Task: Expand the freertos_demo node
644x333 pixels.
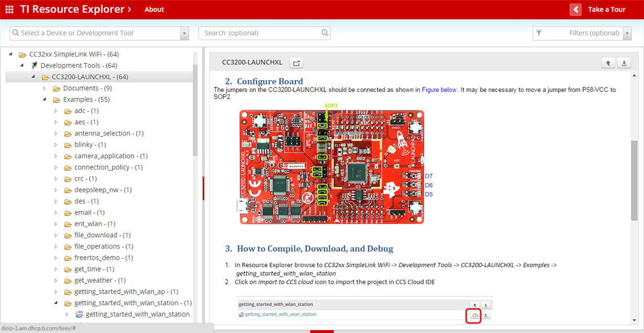Action: click(56, 258)
